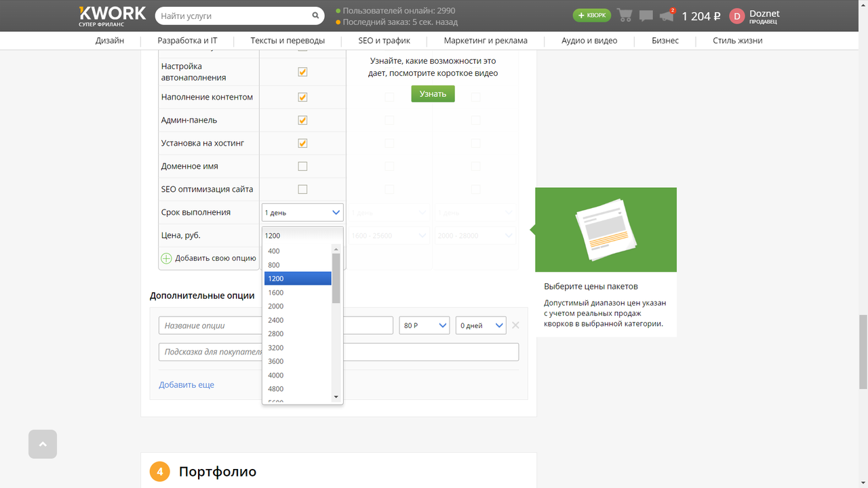Image resolution: width=868 pixels, height=488 pixels.
Task: Select 3200 from the price list
Action: point(298,348)
